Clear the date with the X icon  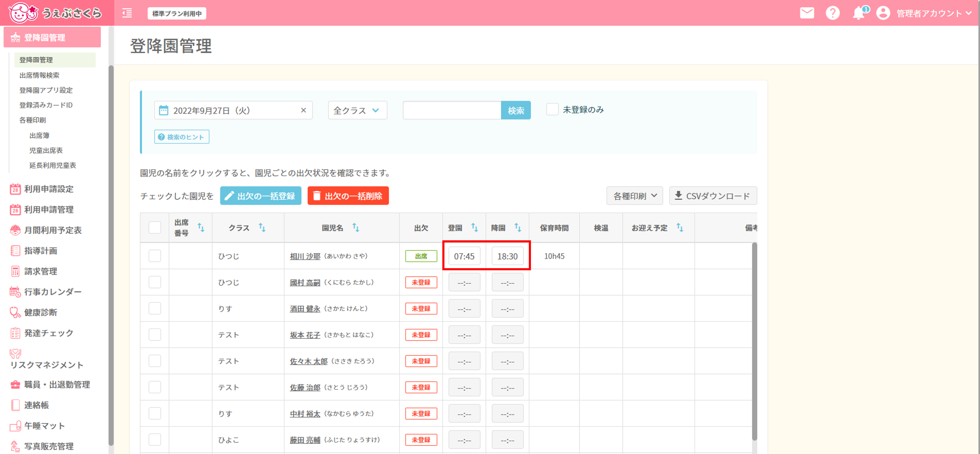coord(303,110)
